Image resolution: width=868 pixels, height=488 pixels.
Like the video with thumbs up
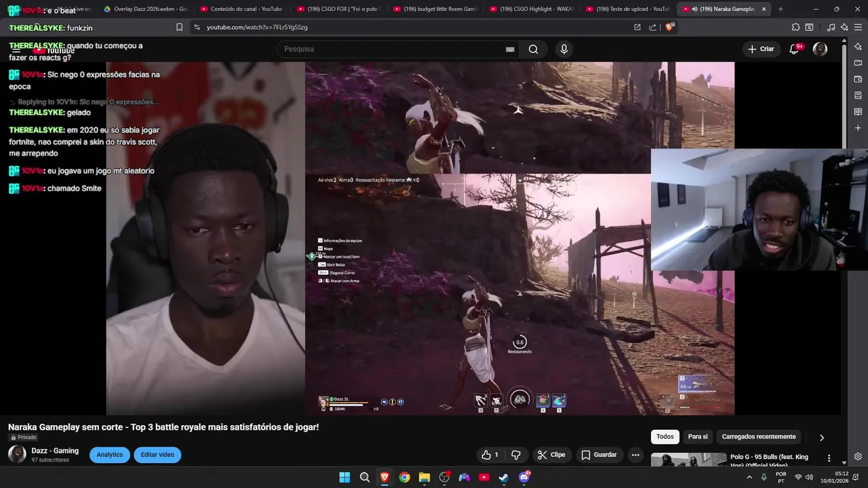click(490, 455)
